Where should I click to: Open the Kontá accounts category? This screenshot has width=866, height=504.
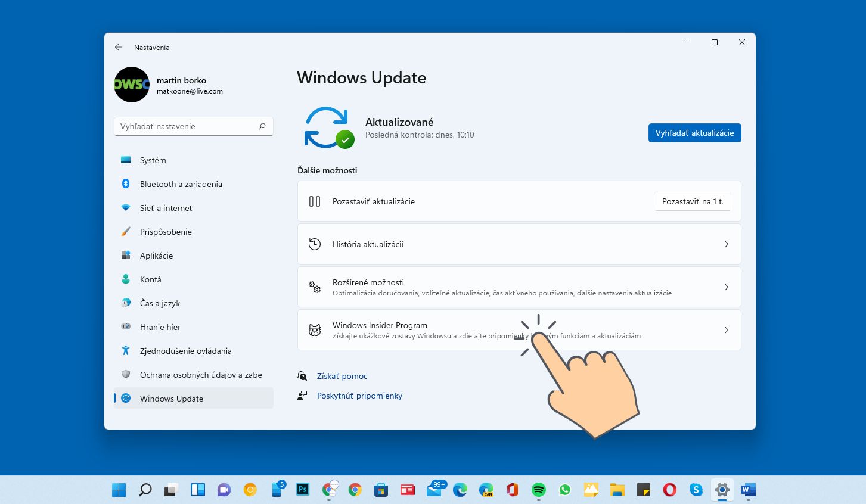(194, 279)
